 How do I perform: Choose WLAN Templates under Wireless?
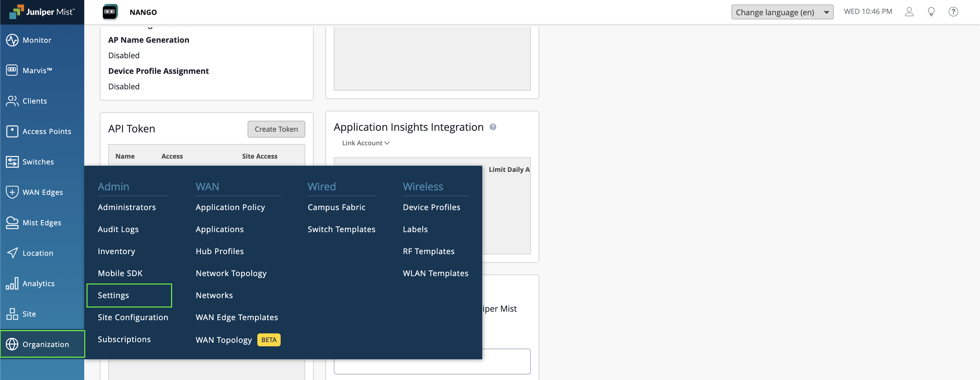(435, 273)
